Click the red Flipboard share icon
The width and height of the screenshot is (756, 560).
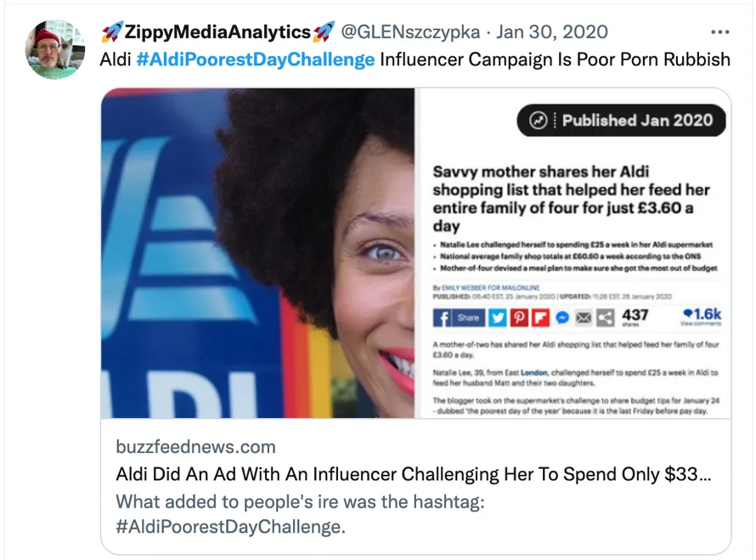tap(539, 318)
